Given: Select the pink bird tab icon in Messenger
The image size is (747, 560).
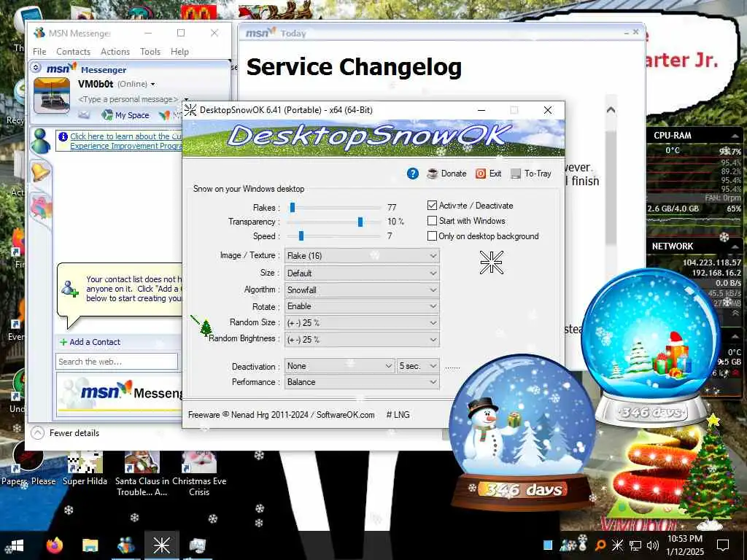Looking at the screenshot, I should (42, 207).
